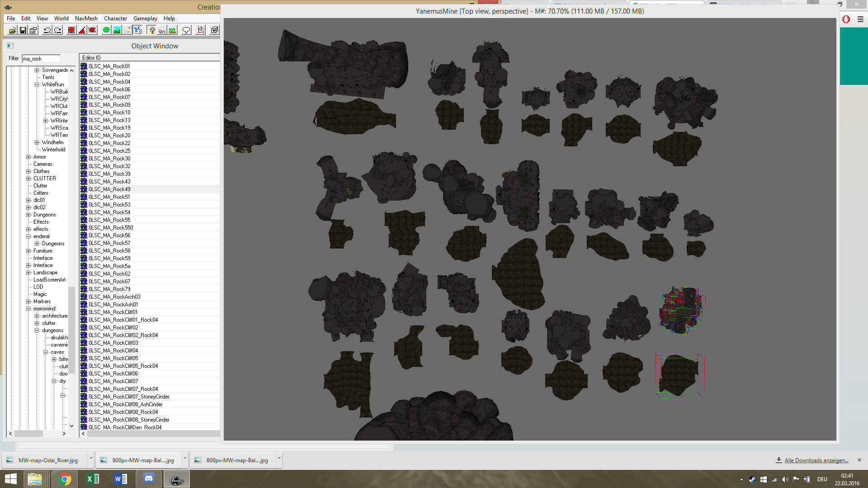This screenshot has width=868, height=488.
Task: Expand the Landscape tree node
Action: point(28,272)
